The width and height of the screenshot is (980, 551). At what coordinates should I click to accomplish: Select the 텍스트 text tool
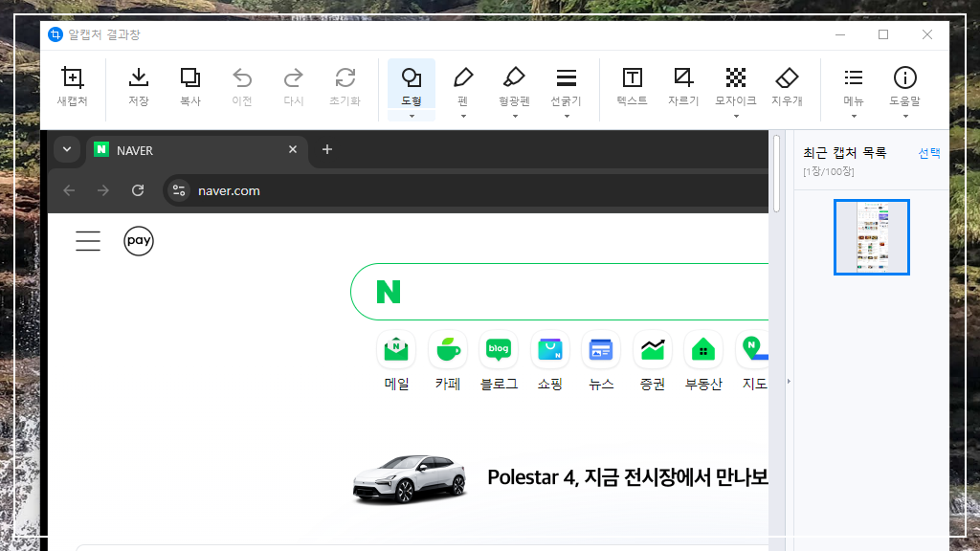(x=632, y=86)
